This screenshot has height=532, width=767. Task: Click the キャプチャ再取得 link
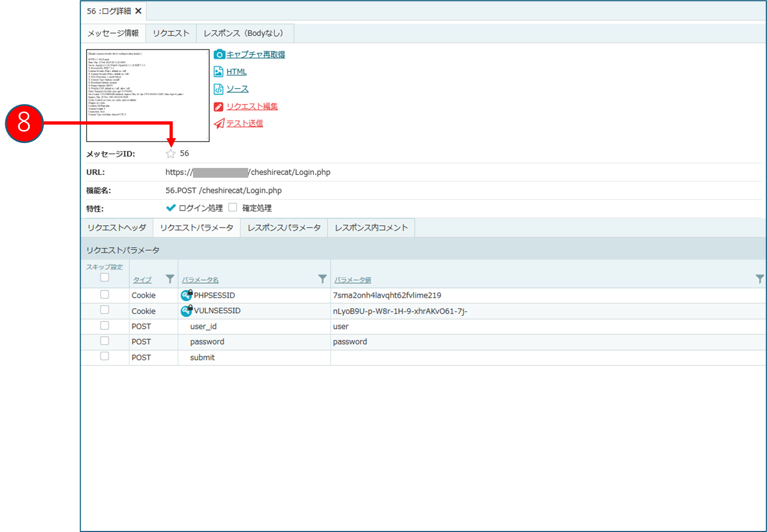click(255, 54)
